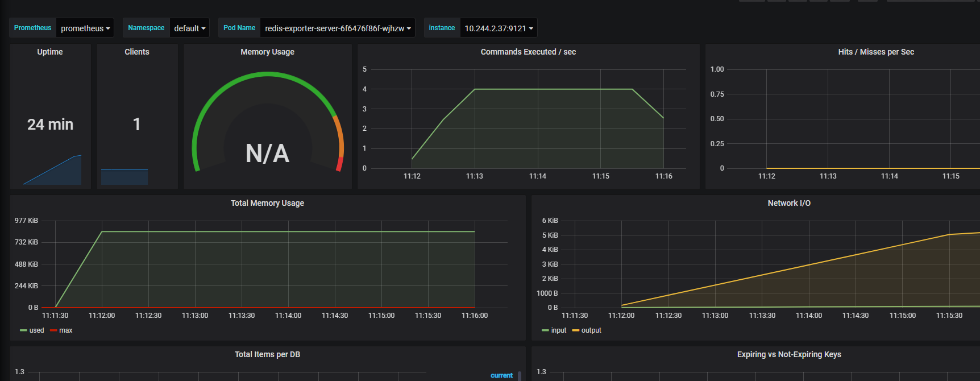The height and width of the screenshot is (381, 980).
Task: Open the Memory Usage panel title menu
Action: click(267, 52)
